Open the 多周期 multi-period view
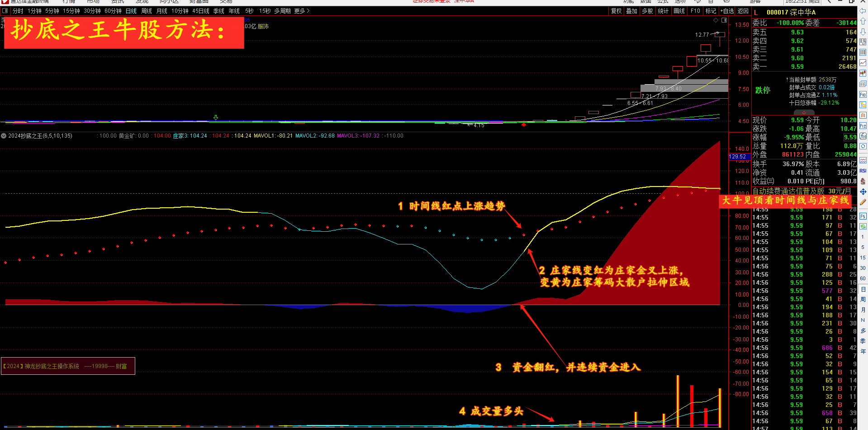This screenshot has width=868, height=430. click(283, 11)
